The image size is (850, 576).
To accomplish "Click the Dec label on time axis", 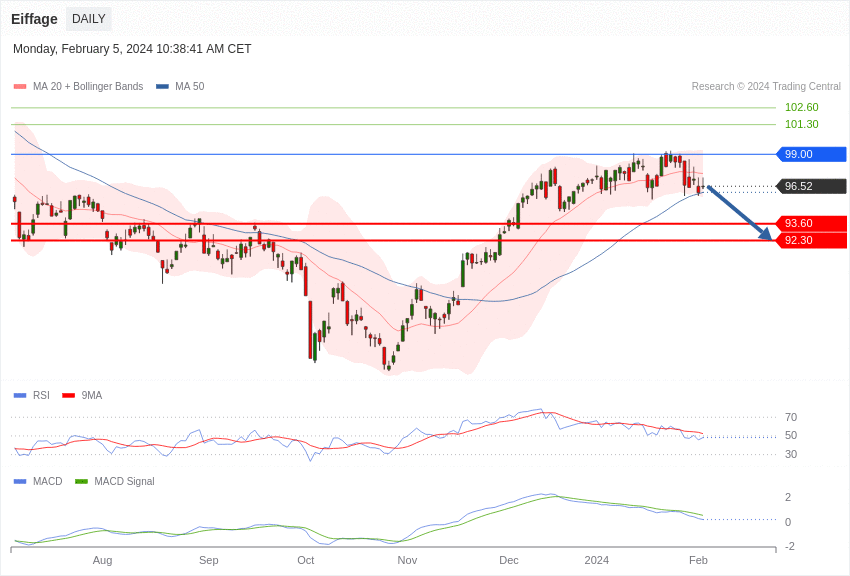I will pyautogui.click(x=509, y=560).
